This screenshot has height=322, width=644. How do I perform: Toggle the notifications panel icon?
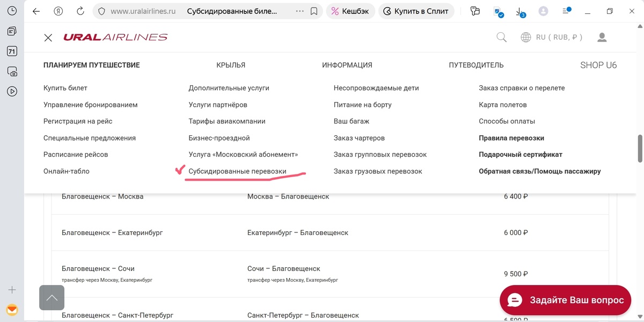[566, 10]
